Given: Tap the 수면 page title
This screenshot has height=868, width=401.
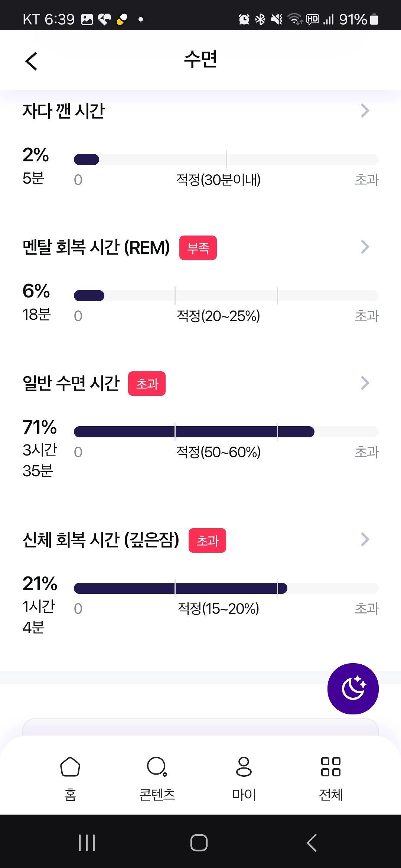Looking at the screenshot, I should click(x=200, y=59).
